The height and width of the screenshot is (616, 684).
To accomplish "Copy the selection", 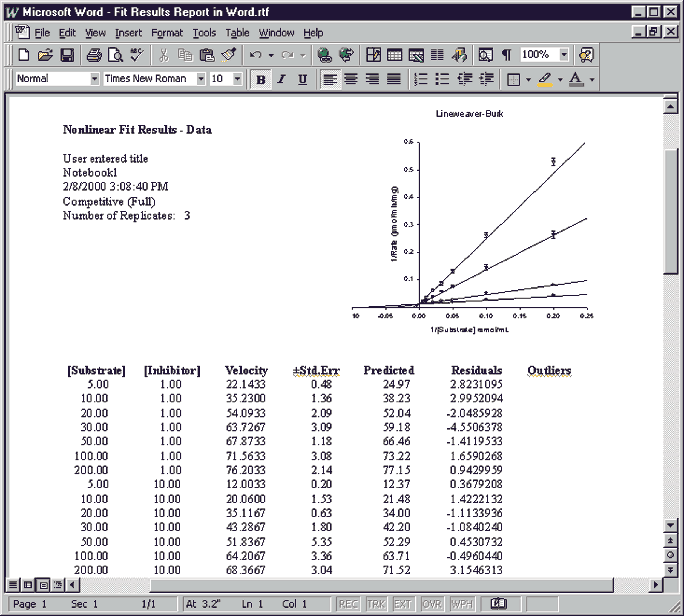I will coord(185,55).
